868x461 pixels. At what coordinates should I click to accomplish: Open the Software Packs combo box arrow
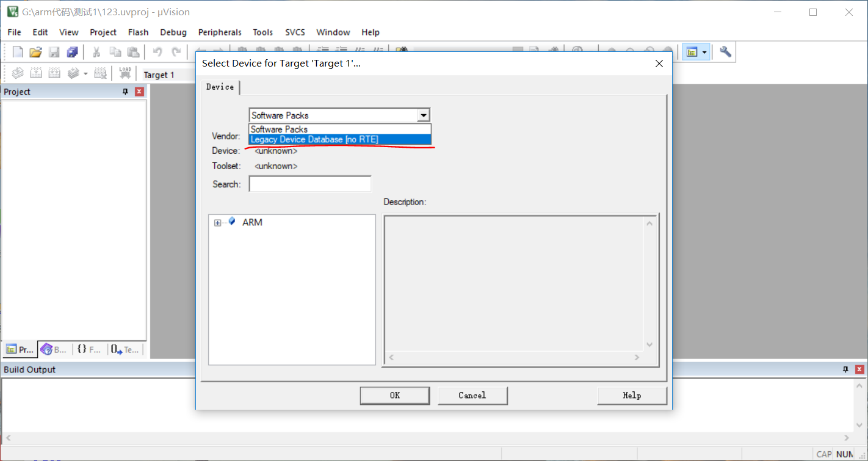pyautogui.click(x=423, y=115)
